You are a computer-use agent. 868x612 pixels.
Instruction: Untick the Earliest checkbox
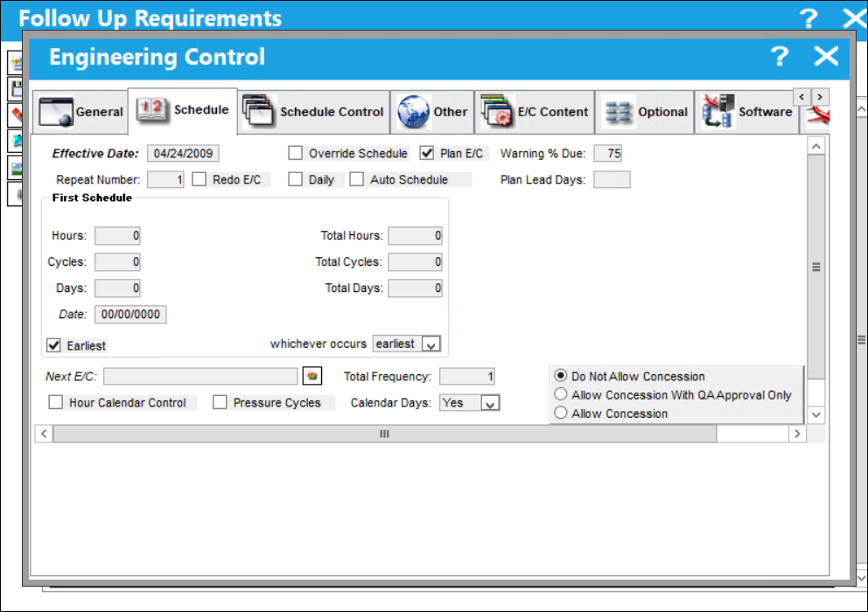tap(53, 346)
